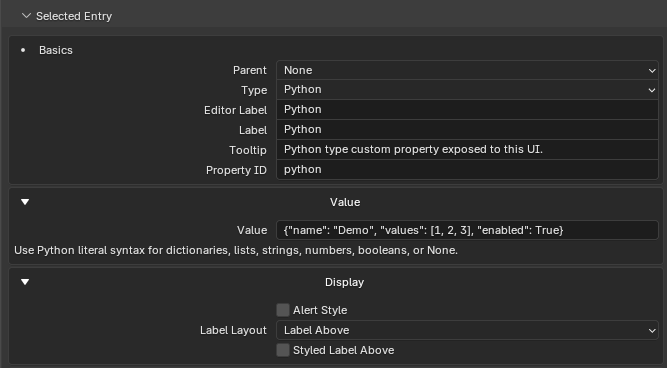Open the Type dropdown showing Python
The width and height of the screenshot is (667, 368).
point(467,90)
